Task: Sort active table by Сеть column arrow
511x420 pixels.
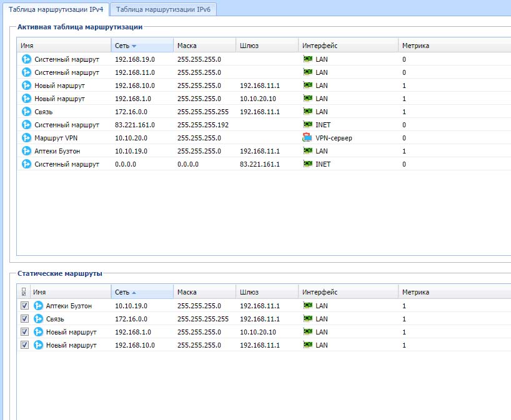Action: point(134,46)
